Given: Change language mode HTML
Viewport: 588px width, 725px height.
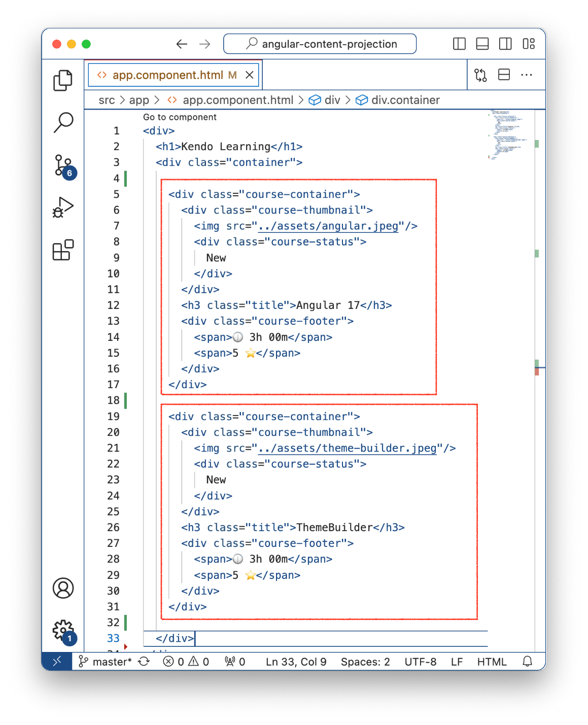Looking at the screenshot, I should 492,662.
